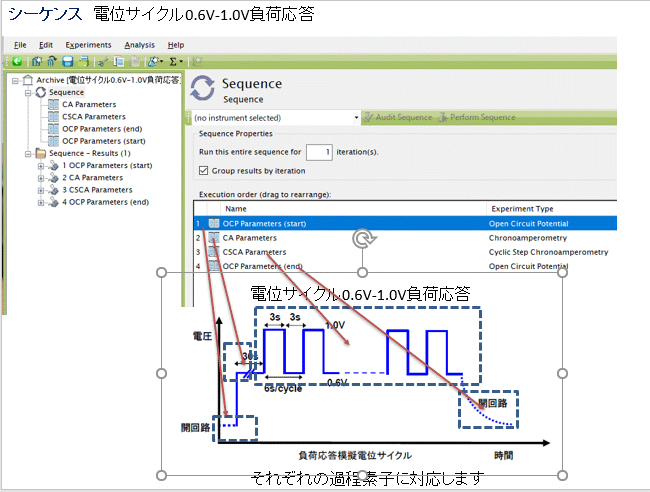The height and width of the screenshot is (492, 650).
Task: Click the row icon of CA Parameters in execution list
Action: [x=213, y=238]
